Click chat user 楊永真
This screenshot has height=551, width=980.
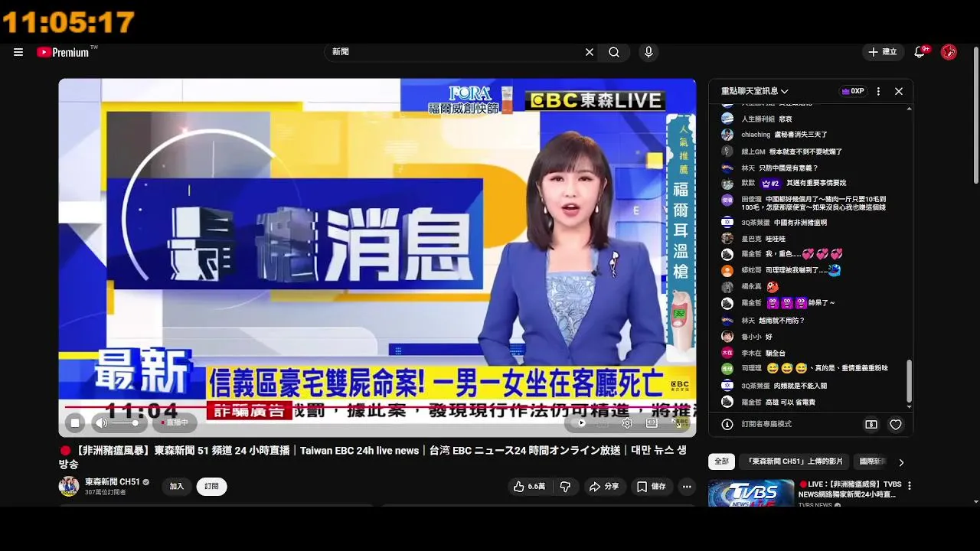[751, 286]
